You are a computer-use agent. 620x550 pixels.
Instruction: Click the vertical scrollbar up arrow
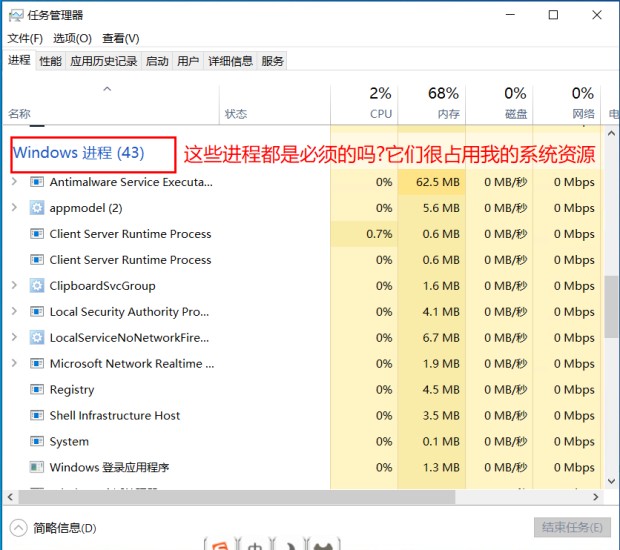611,134
